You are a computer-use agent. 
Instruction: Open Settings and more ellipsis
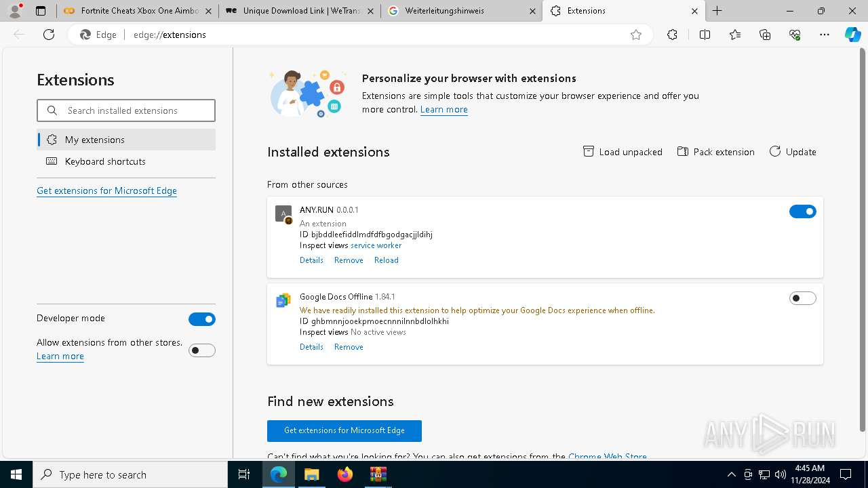(x=825, y=35)
